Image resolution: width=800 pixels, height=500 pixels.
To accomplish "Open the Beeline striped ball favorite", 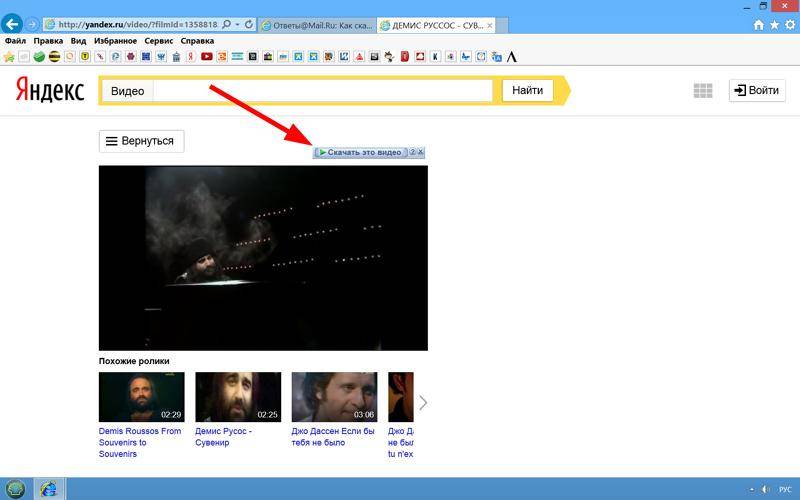I will [x=54, y=57].
